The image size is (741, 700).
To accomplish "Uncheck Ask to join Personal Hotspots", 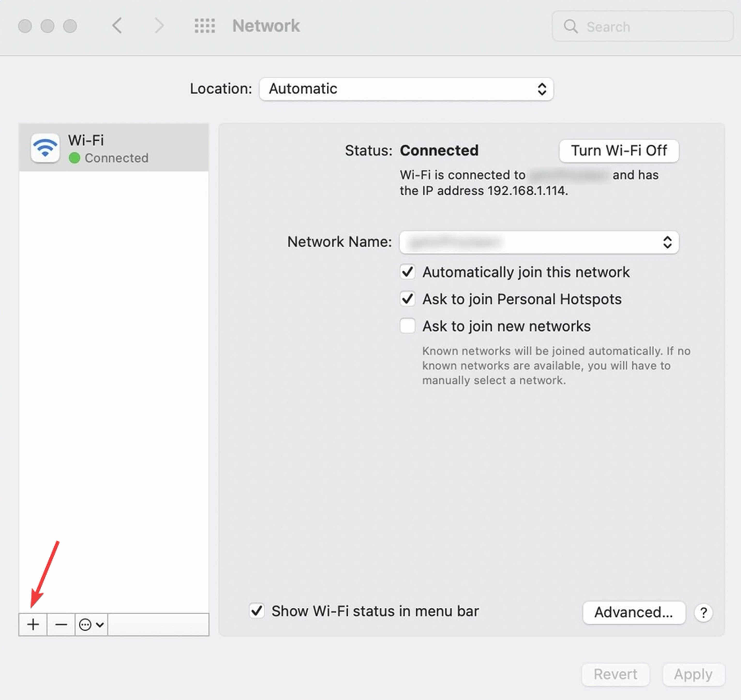I will [407, 299].
